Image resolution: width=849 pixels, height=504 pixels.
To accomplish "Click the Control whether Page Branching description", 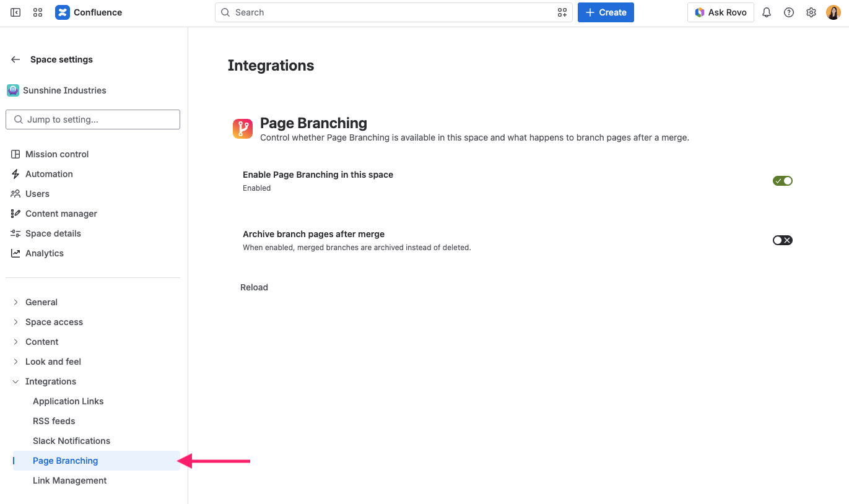I will point(474,137).
